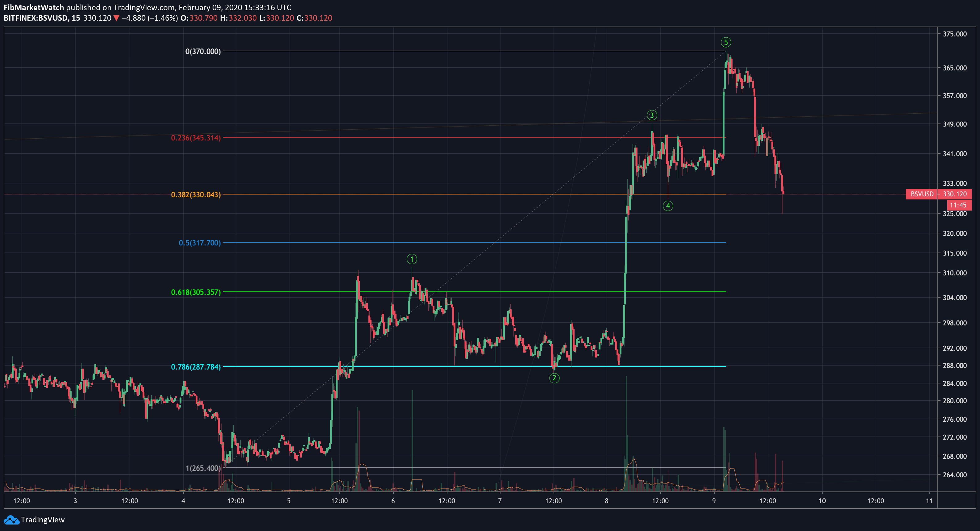Click the circled wave 3 marker
This screenshot has height=531, width=980.
click(x=652, y=115)
